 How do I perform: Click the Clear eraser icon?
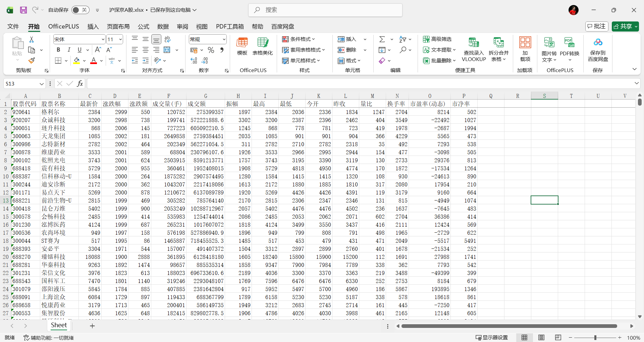(x=382, y=61)
